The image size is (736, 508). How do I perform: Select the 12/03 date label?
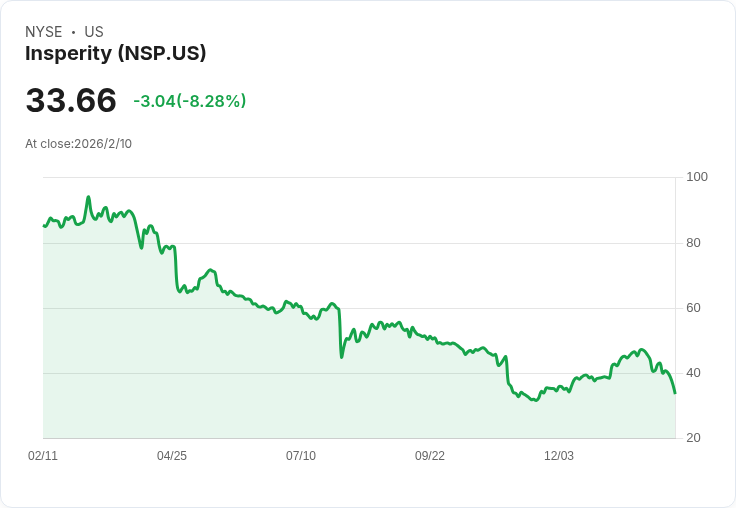pyautogui.click(x=559, y=456)
